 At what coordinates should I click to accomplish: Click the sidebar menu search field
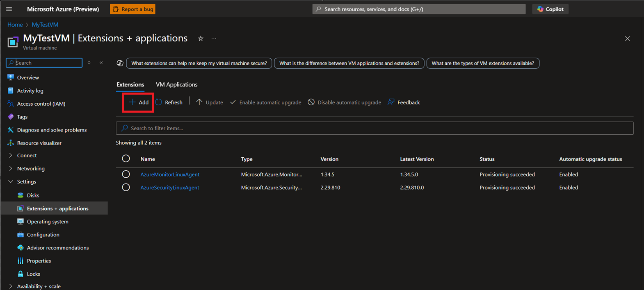tap(44, 63)
